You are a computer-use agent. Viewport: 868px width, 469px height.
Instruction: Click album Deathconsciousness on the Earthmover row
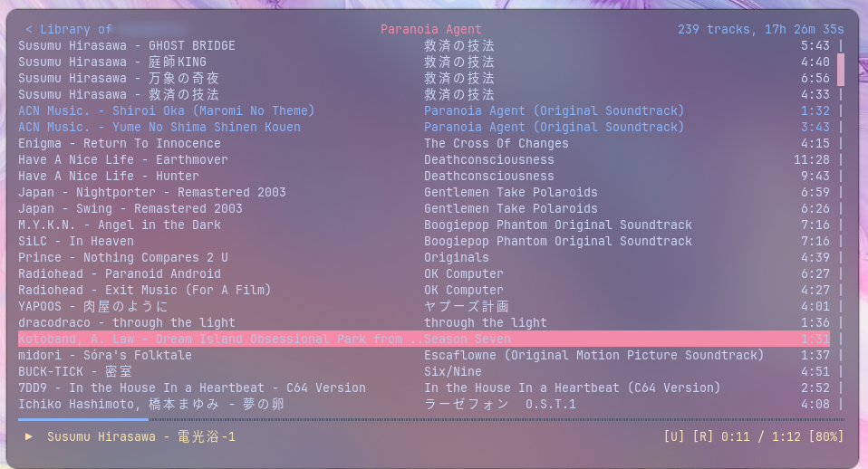[x=488, y=160]
